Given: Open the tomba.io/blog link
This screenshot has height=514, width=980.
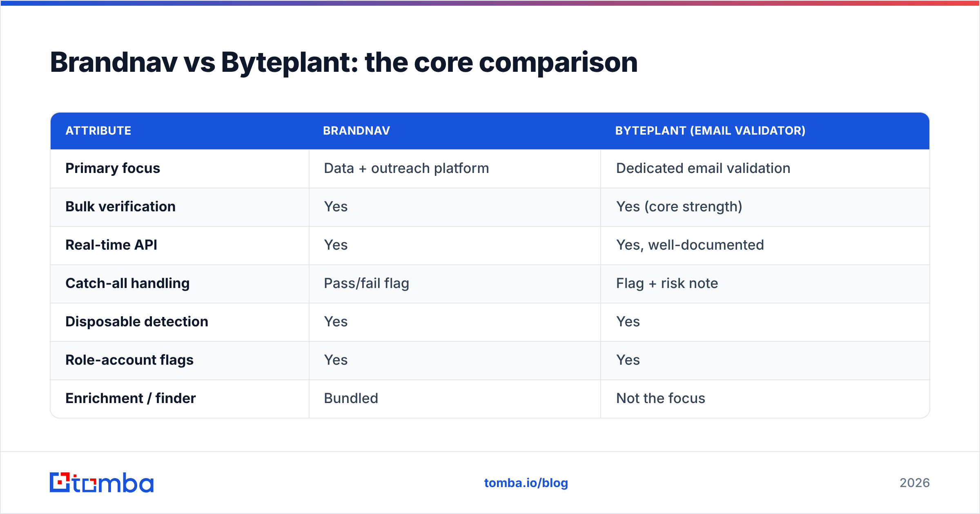Looking at the screenshot, I should pos(526,483).
